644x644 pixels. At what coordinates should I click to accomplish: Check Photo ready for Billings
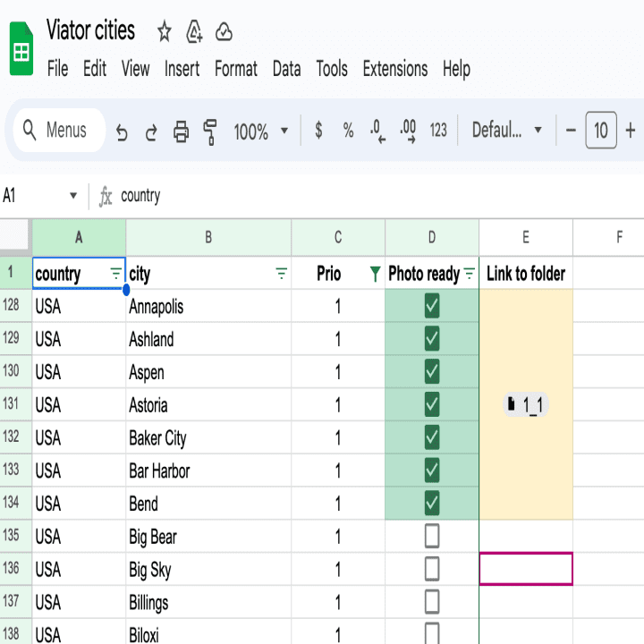tap(432, 601)
